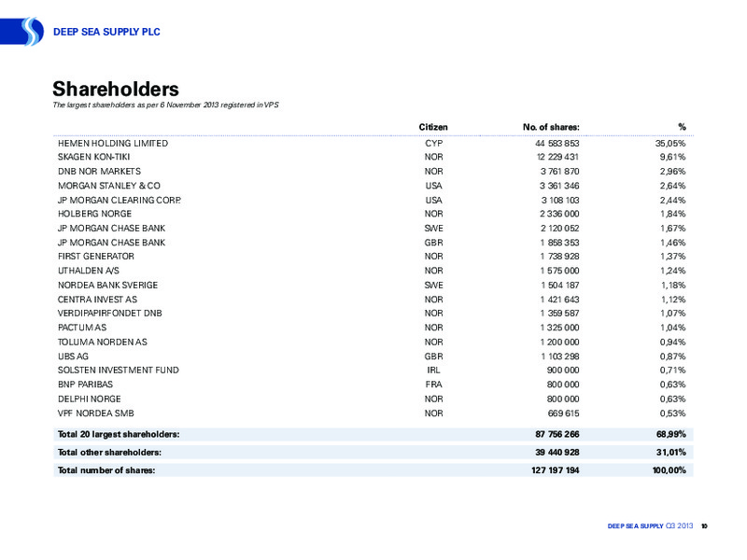Click percentage 2,64%
Image resolution: width=747 pixels, height=560 pixels.
[672, 186]
